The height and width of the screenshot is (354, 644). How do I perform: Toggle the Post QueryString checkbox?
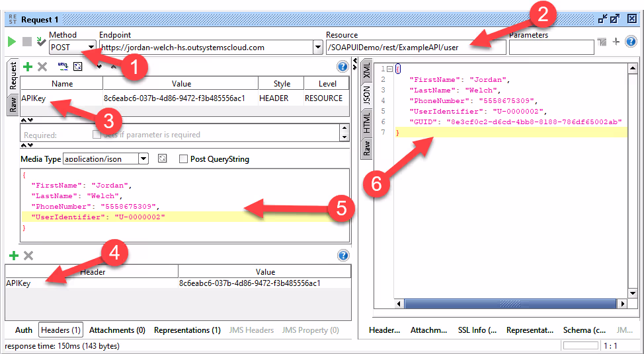pyautogui.click(x=184, y=159)
